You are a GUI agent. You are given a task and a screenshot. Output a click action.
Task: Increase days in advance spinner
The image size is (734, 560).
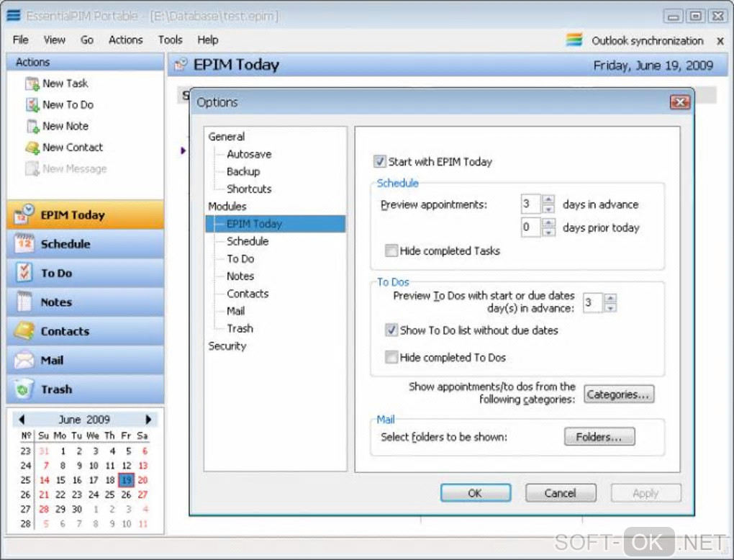pos(548,199)
